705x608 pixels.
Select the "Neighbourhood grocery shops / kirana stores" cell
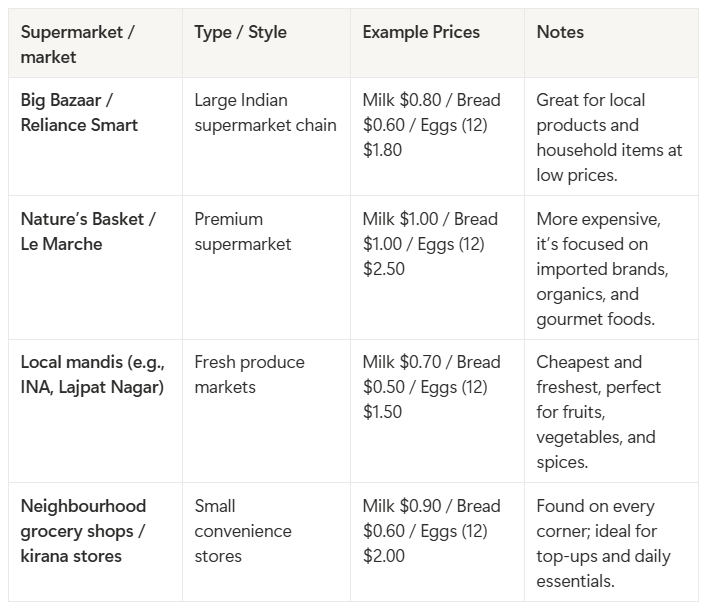[83, 531]
